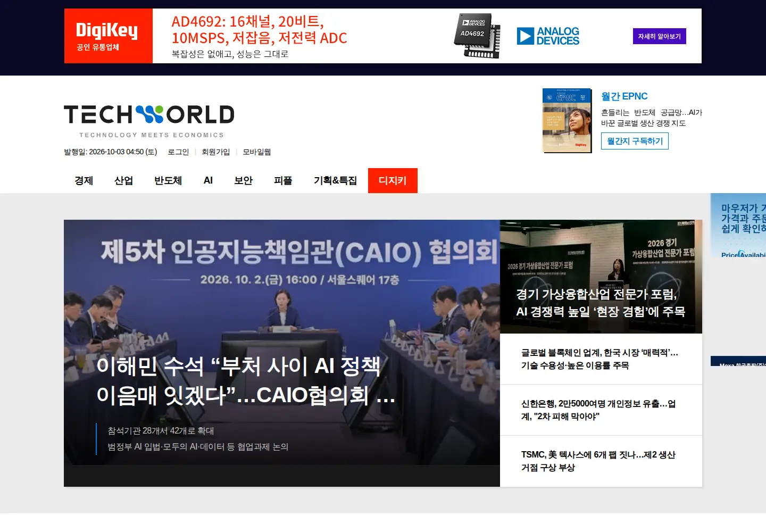Viewport: 766px width, 532px height.
Task: Open the 글로벌 블록체인 업계 article
Action: (600, 359)
